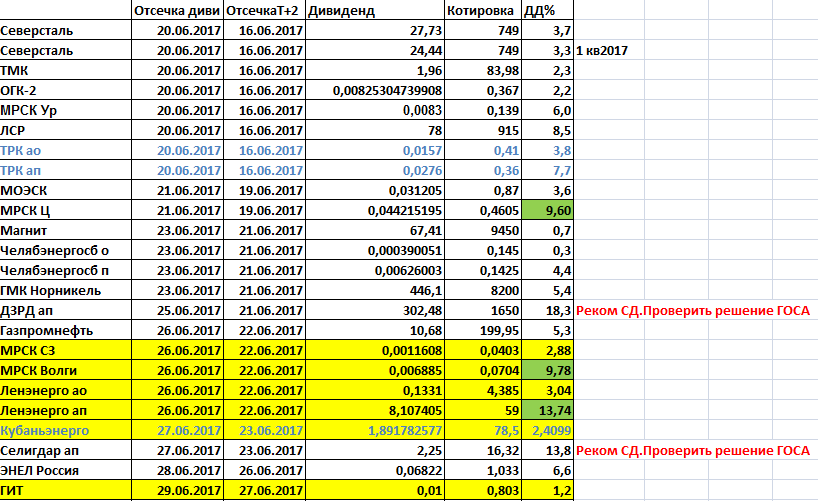This screenshot has width=818, height=501.
Task: Select the 'ГМК Норникель' cell
Action: click(66, 290)
